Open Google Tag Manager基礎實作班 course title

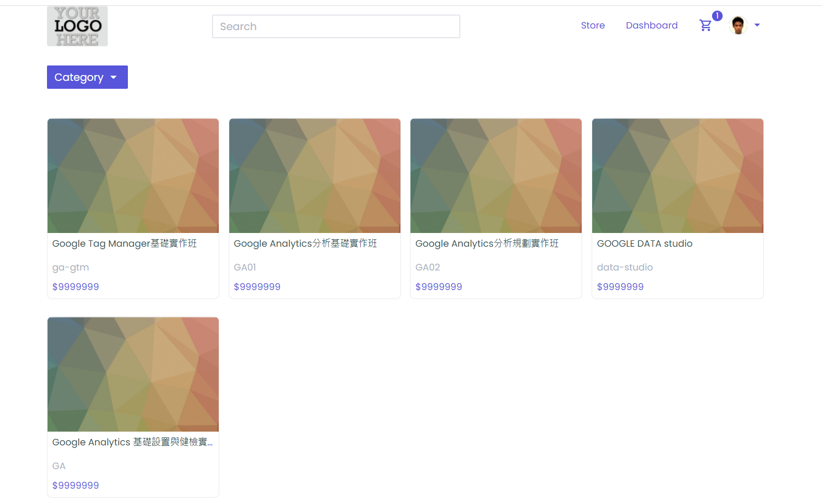tap(125, 244)
